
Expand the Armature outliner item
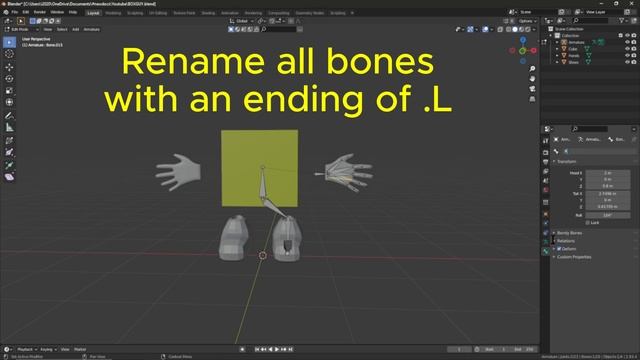pyautogui.click(x=557, y=42)
